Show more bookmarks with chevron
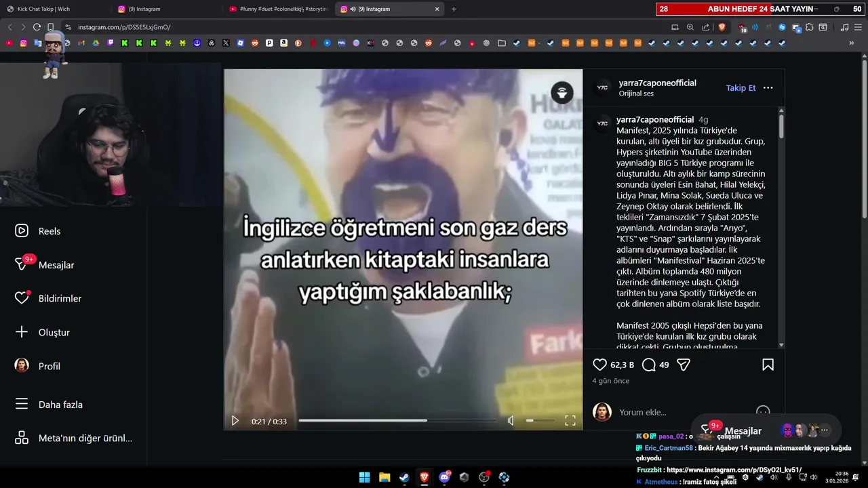Screen dimensions: 868x488 852,43
